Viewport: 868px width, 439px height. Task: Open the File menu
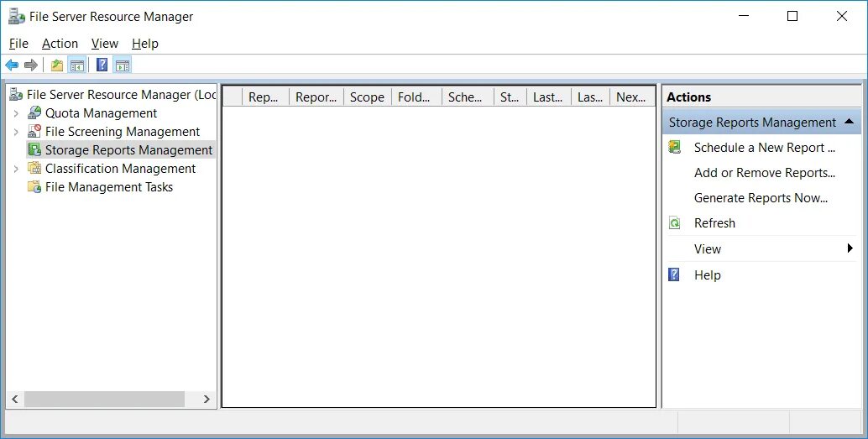pyautogui.click(x=18, y=44)
